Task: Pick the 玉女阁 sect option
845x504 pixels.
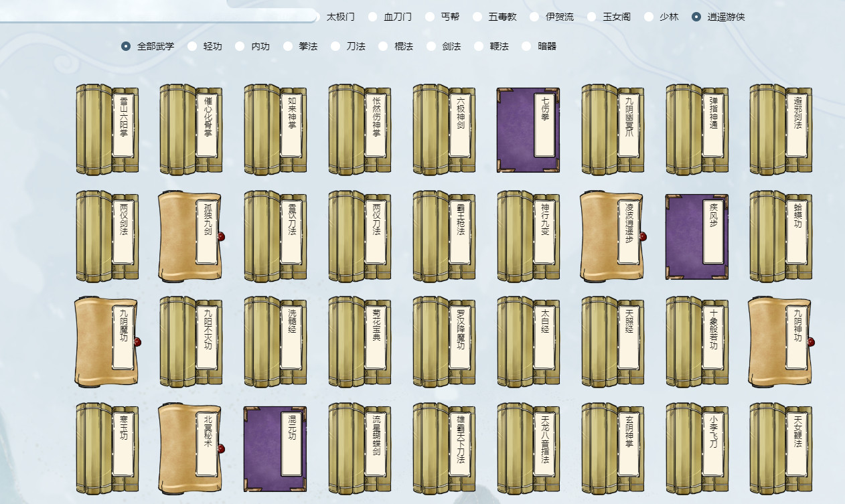Action: point(609,17)
